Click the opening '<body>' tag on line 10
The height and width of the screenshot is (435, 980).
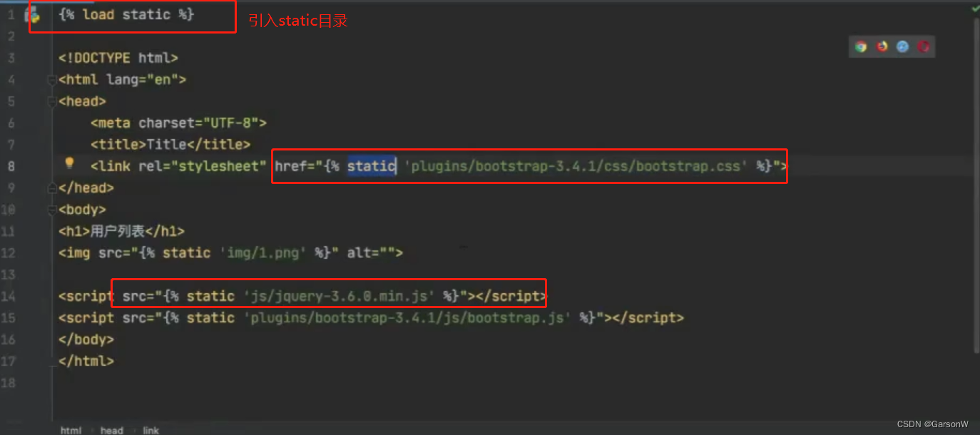[x=83, y=210]
